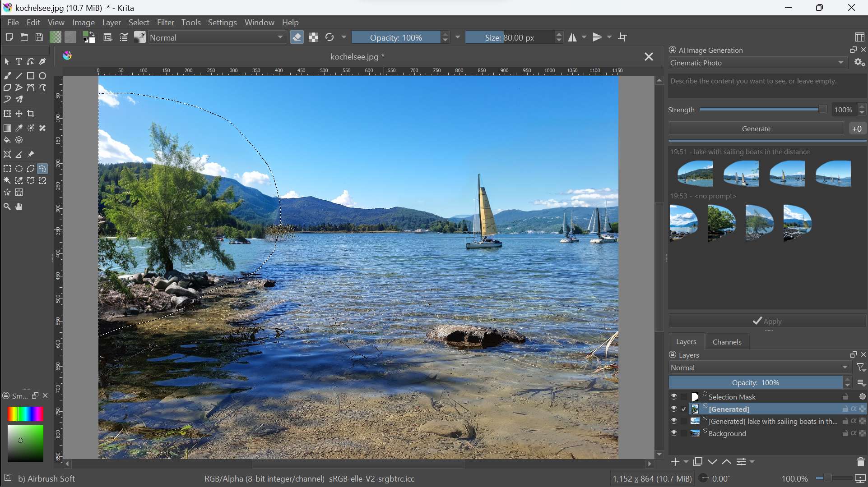
Task: Open the Filter menu
Action: pyautogui.click(x=165, y=23)
